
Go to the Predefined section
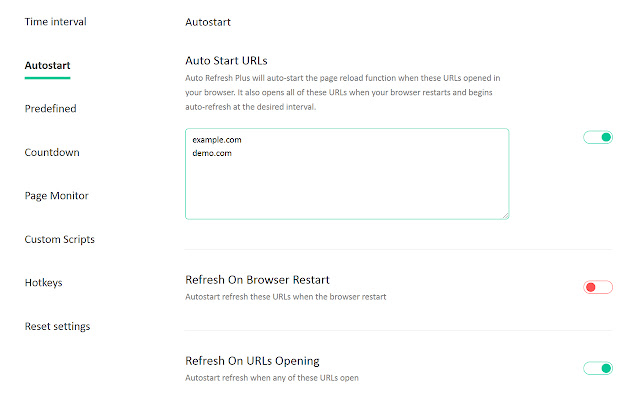[x=50, y=108]
